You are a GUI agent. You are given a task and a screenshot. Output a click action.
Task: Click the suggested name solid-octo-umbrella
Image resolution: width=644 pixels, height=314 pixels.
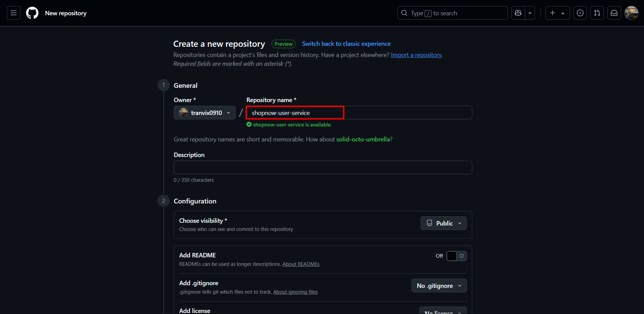363,139
